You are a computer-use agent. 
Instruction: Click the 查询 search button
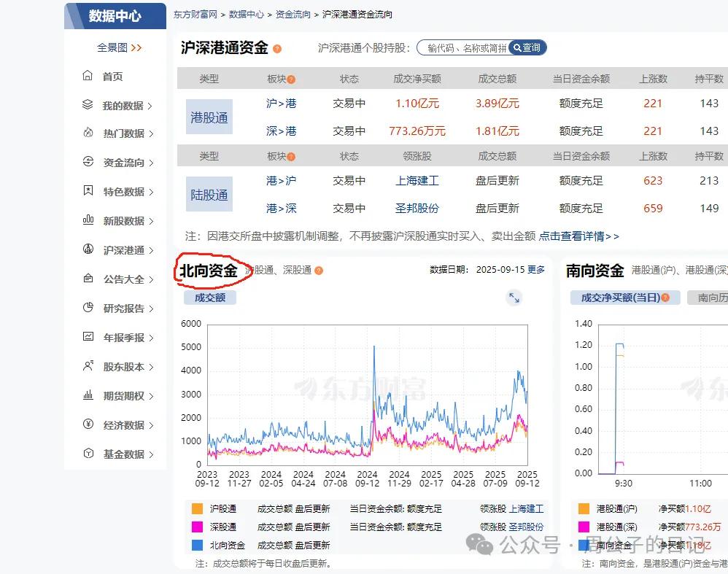(x=526, y=48)
